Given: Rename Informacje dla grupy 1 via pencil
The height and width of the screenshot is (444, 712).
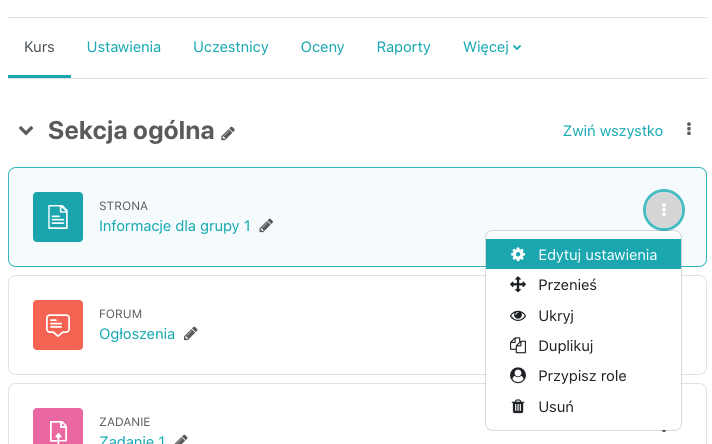Looking at the screenshot, I should coord(266,226).
